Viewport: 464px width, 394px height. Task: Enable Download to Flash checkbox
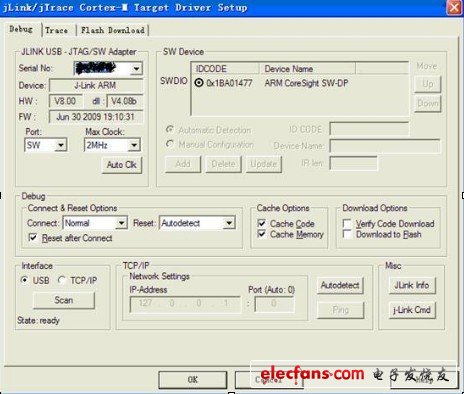347,234
